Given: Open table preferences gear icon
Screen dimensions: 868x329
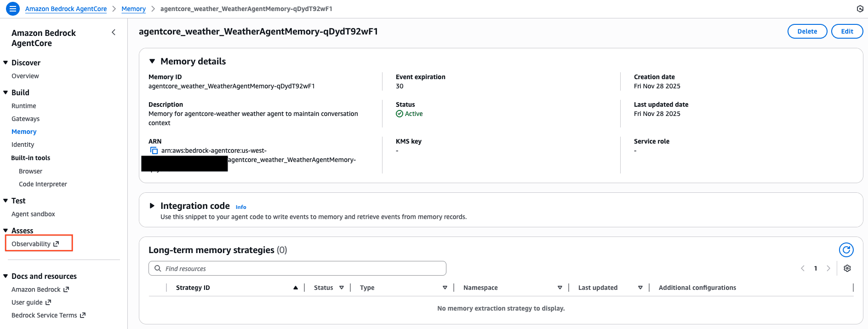Looking at the screenshot, I should pos(847,268).
